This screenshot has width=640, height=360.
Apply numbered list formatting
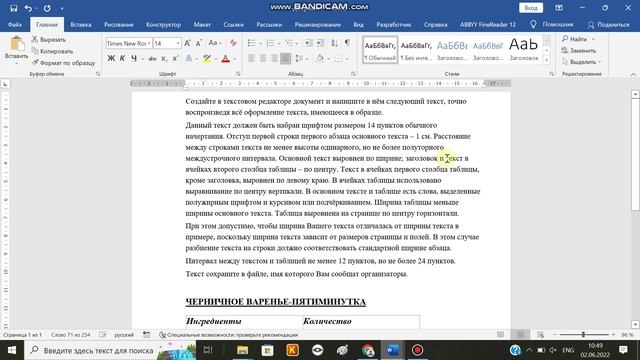(x=270, y=43)
